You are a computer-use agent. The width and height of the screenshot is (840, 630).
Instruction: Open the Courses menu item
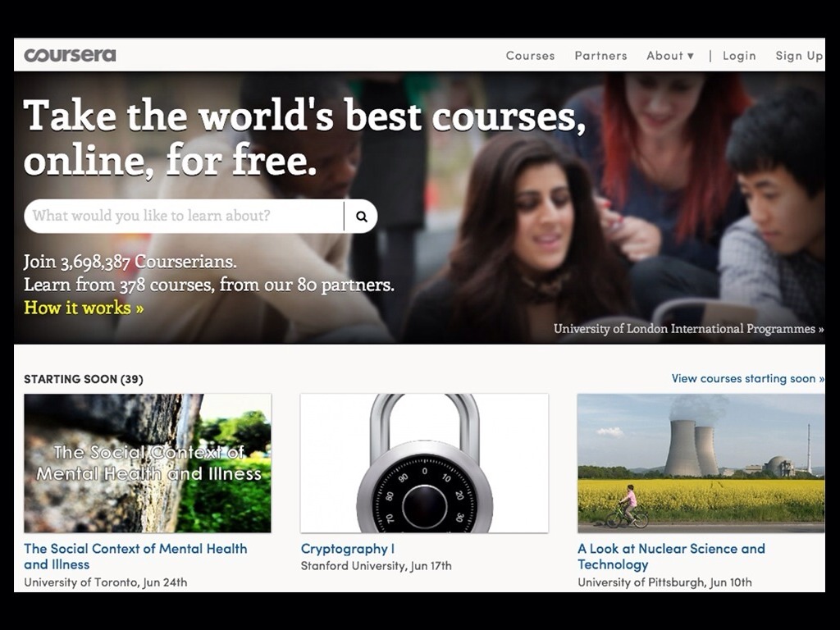(530, 56)
